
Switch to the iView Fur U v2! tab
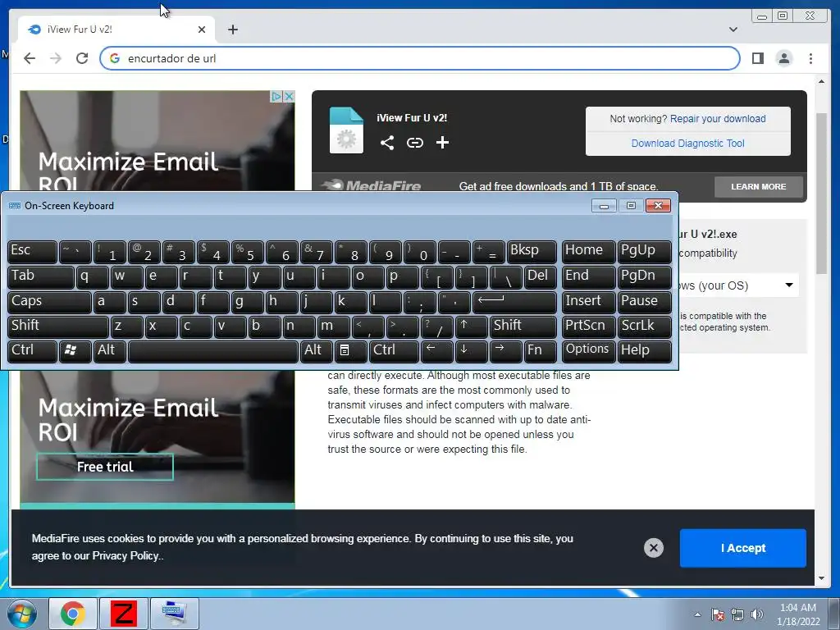[x=115, y=30]
